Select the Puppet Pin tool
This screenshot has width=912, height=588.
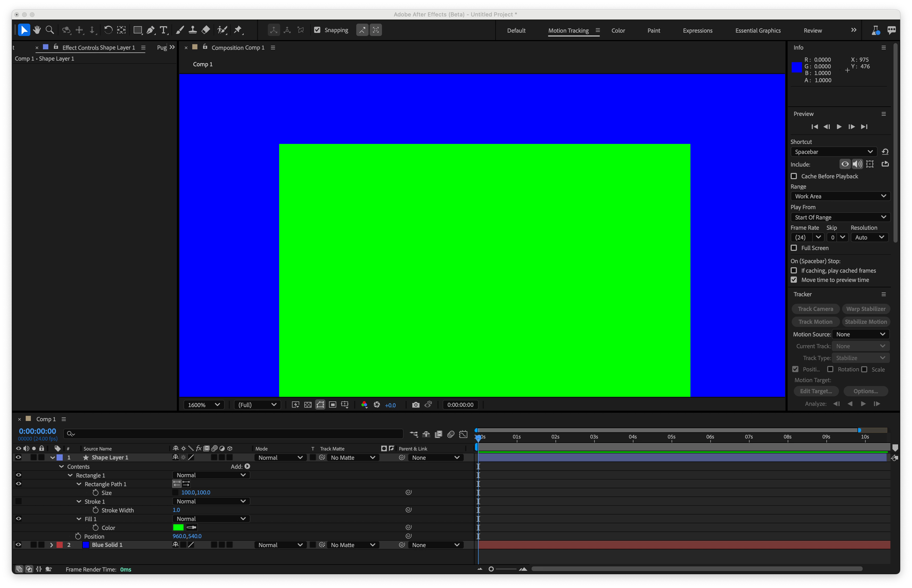[x=238, y=30]
